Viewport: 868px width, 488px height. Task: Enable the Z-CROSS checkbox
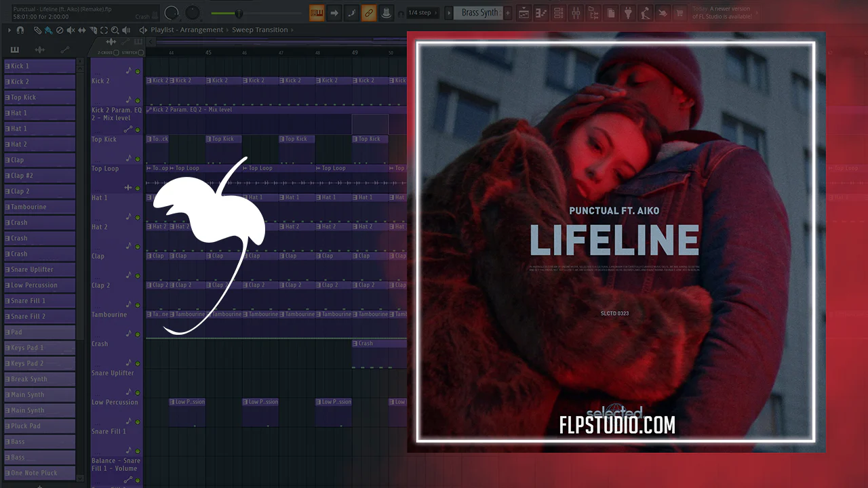pyautogui.click(x=117, y=52)
